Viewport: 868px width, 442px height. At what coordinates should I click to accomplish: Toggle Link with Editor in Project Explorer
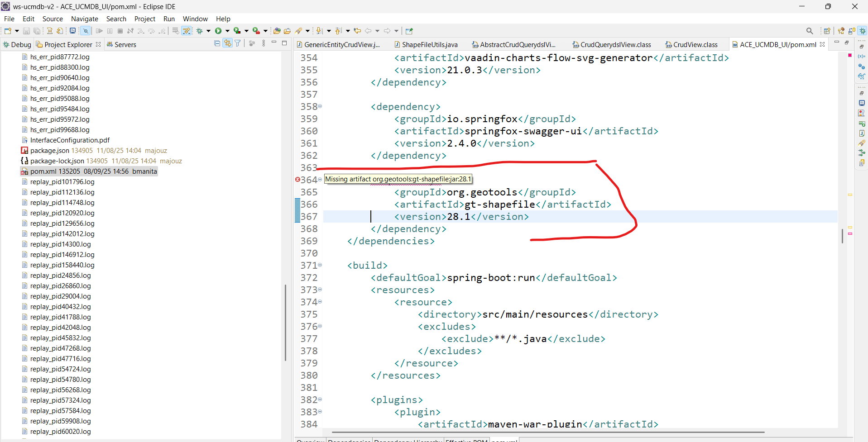tap(227, 43)
